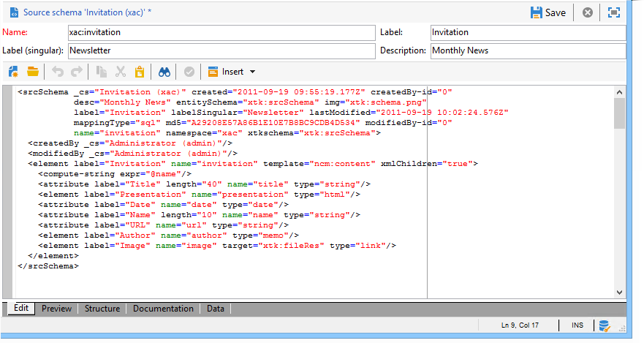Click the compute-string expr line
Viewport: 644px width, 343px height.
point(115,174)
